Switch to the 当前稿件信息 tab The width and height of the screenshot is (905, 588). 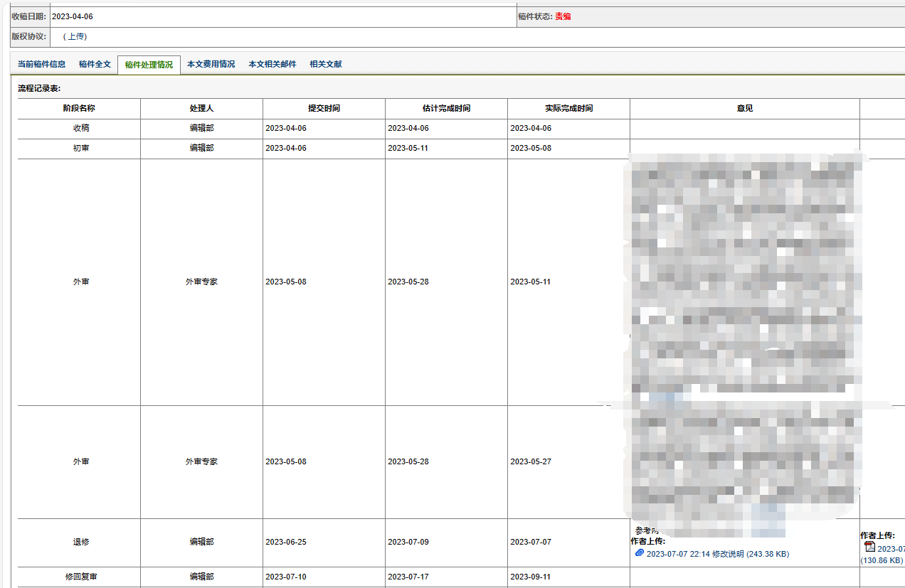(41, 64)
